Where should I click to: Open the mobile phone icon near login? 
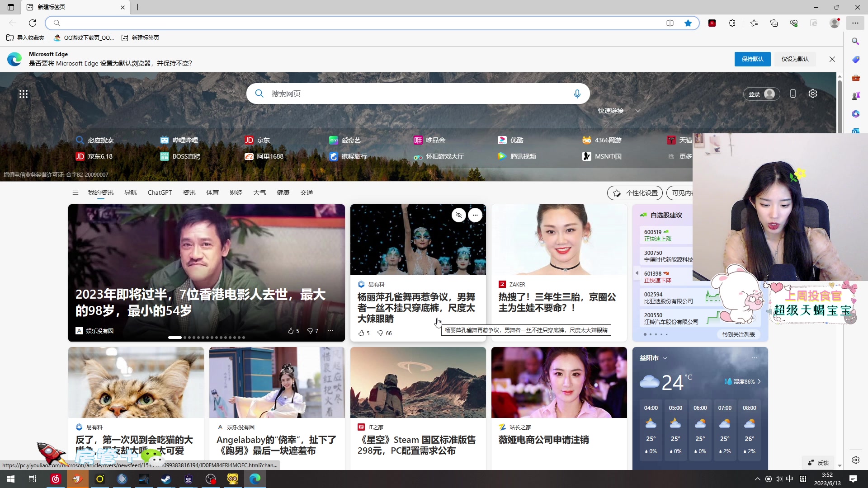793,94
